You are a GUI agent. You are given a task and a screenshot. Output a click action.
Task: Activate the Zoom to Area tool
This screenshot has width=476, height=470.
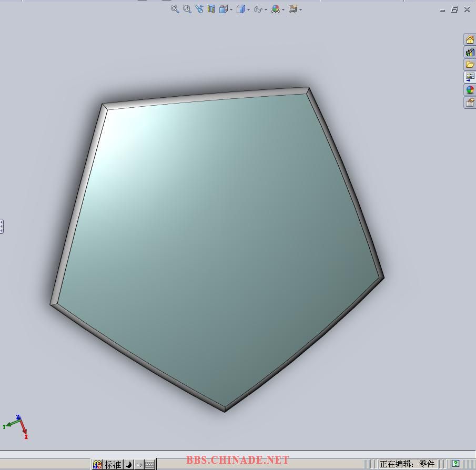tap(187, 9)
